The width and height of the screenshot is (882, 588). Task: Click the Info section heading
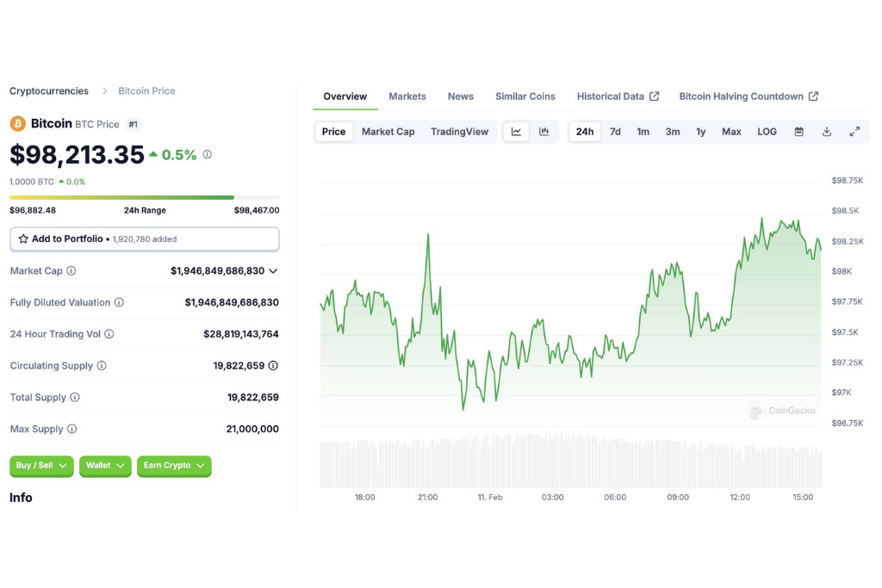[21, 498]
